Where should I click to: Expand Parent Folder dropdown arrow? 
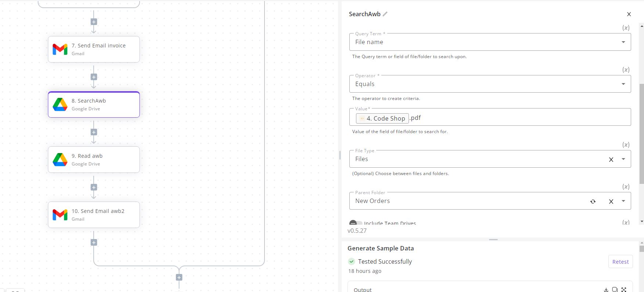click(x=623, y=201)
